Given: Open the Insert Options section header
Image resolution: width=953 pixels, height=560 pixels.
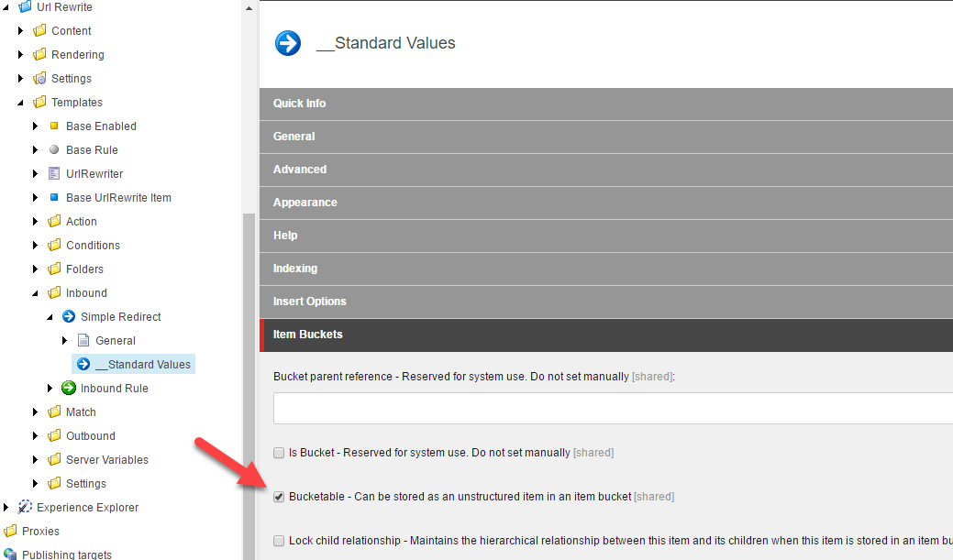Looking at the screenshot, I should [x=606, y=302].
